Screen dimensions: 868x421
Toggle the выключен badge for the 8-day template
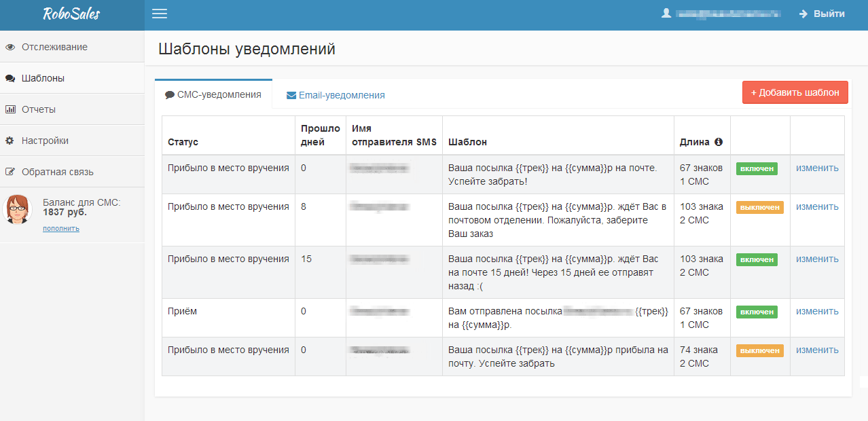pyautogui.click(x=759, y=207)
